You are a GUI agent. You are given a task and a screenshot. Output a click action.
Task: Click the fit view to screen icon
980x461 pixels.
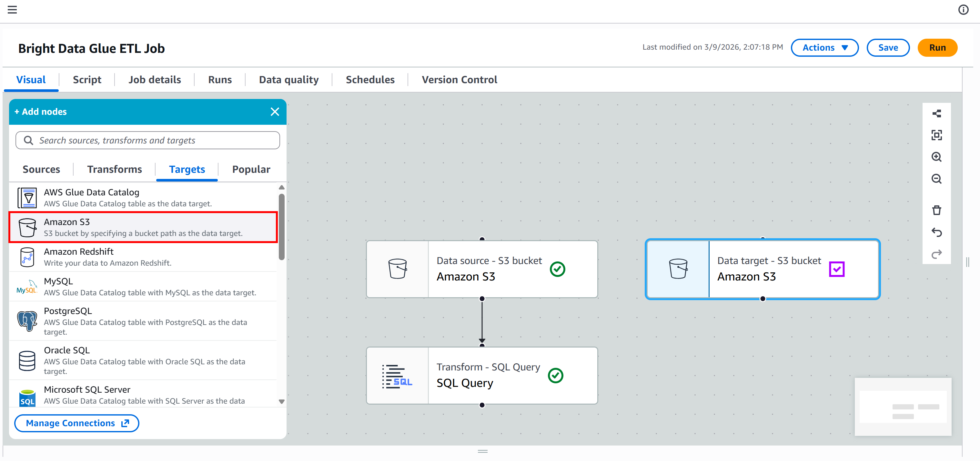(x=936, y=135)
